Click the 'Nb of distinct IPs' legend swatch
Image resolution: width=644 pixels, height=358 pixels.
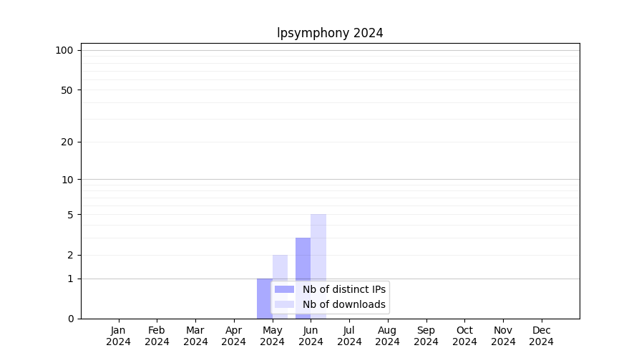pyautogui.click(x=284, y=289)
